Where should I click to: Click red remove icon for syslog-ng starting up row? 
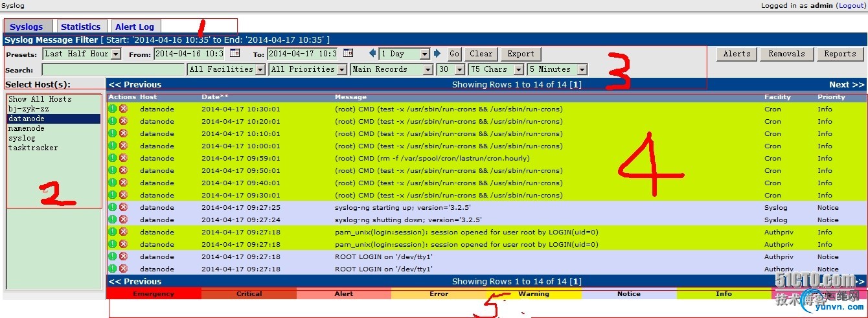pos(123,207)
